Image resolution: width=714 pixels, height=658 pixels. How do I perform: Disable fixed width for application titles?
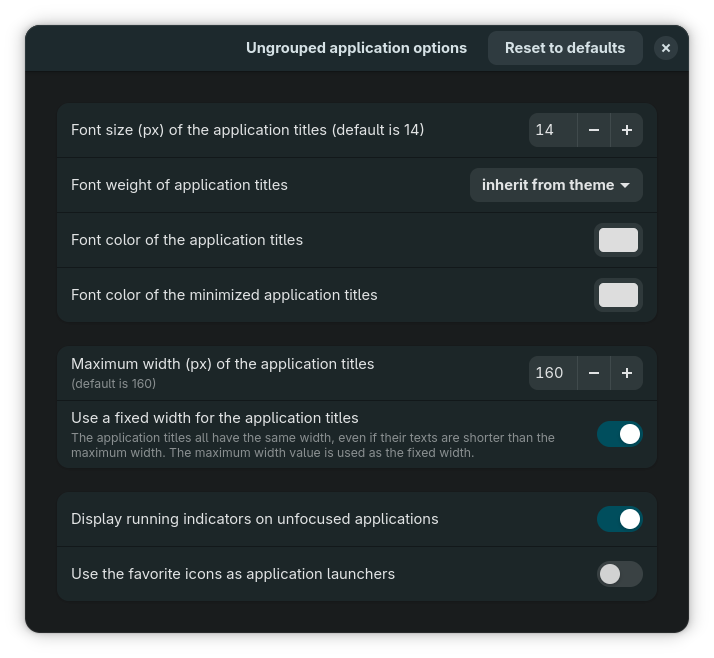620,434
